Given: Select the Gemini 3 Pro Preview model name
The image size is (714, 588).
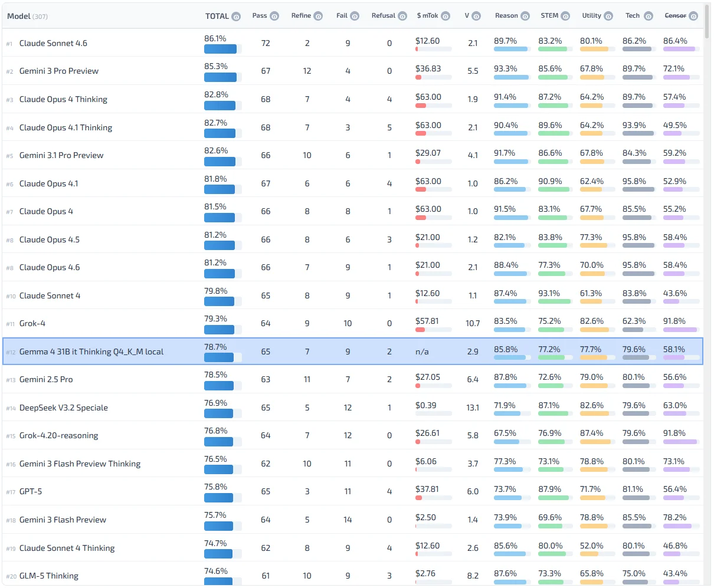Looking at the screenshot, I should tap(59, 71).
